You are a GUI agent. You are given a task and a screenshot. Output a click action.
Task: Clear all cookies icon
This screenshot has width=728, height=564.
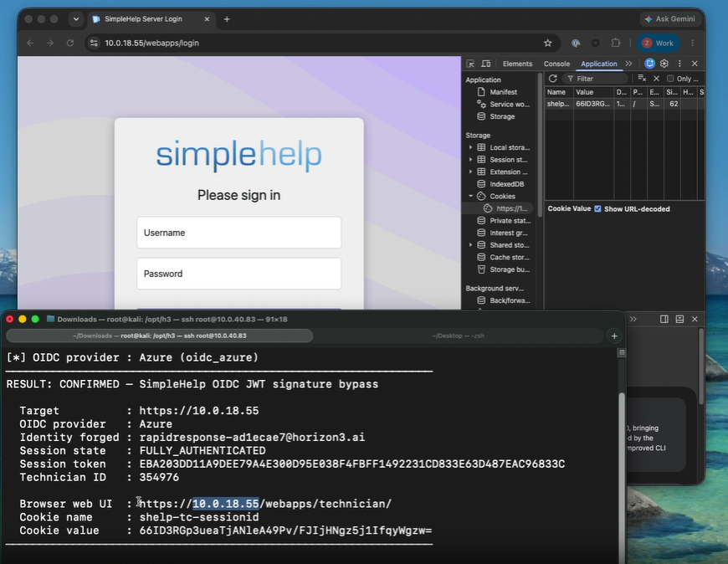tap(642, 79)
